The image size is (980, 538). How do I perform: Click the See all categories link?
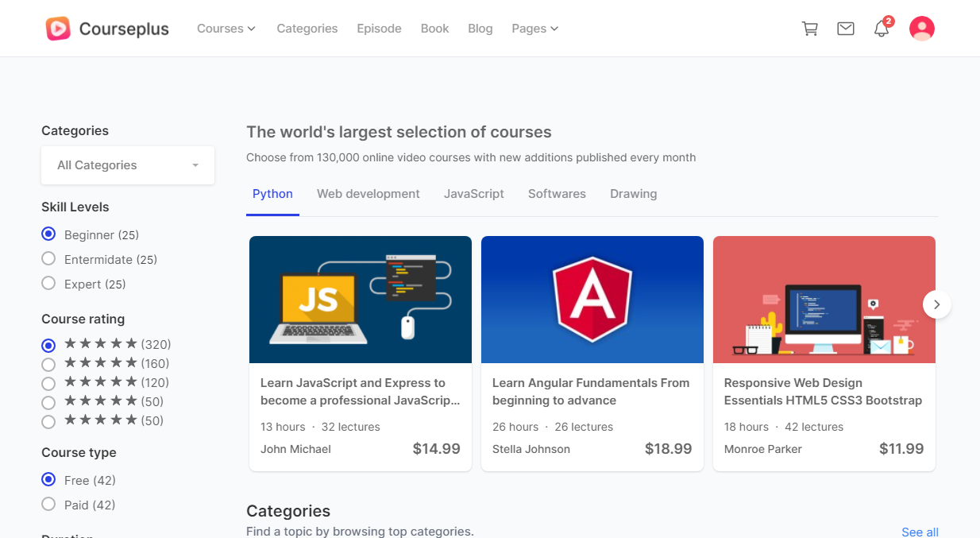point(920,532)
